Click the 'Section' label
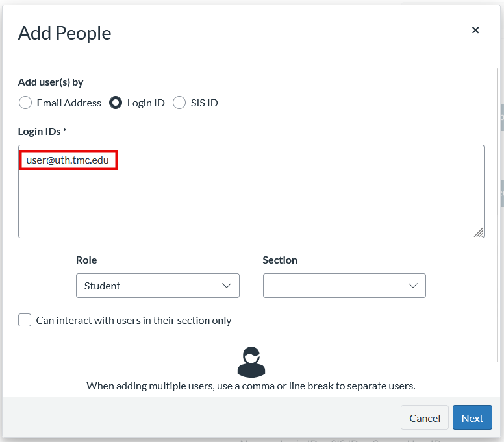Viewport: 504px width, 442px height. 280,260
